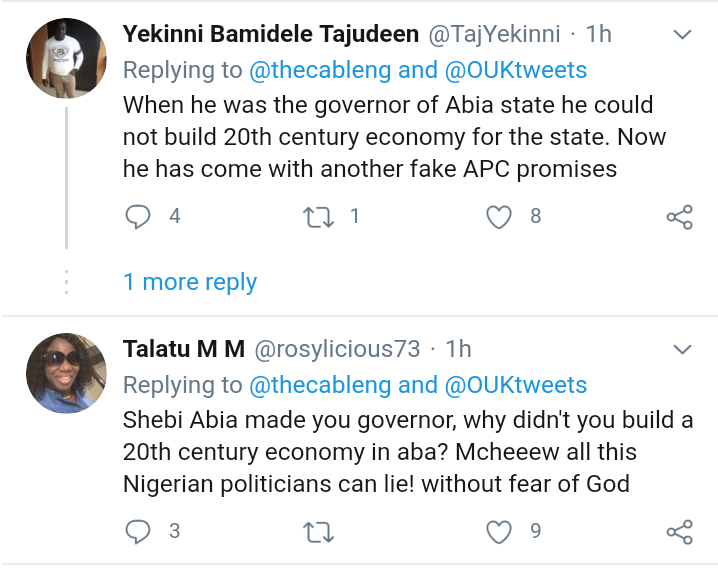The width and height of the screenshot is (718, 570).
Task: Open @thecableng and @OUKtweets in Yekinni's reply
Action: 418,70
